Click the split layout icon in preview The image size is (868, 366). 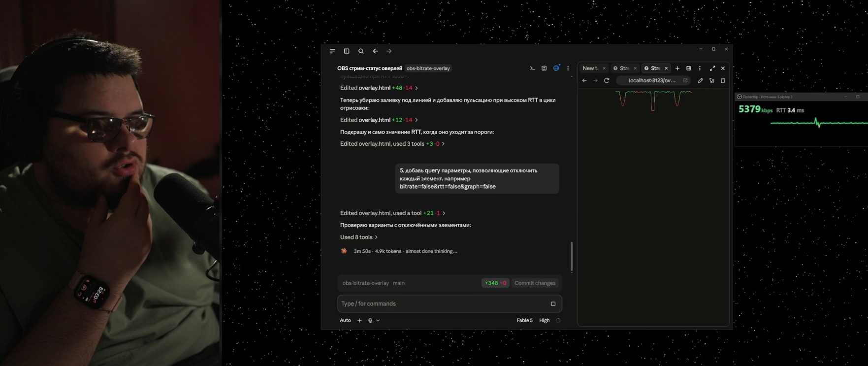coord(689,68)
